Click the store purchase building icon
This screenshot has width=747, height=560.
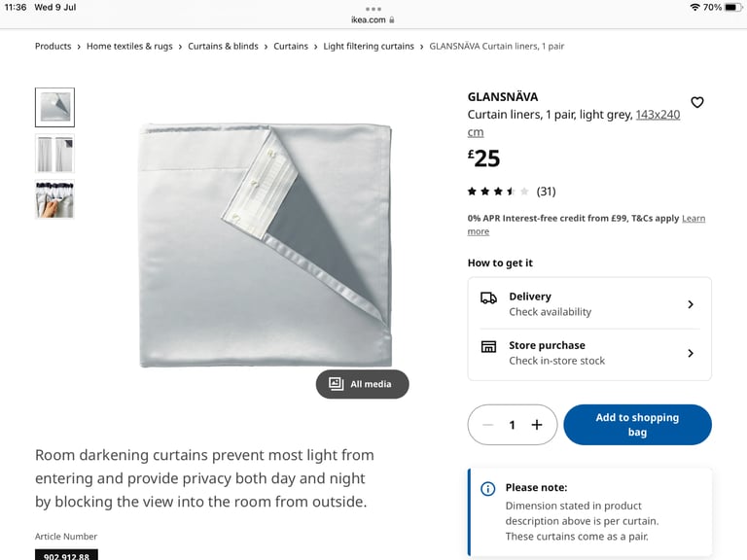coord(488,347)
